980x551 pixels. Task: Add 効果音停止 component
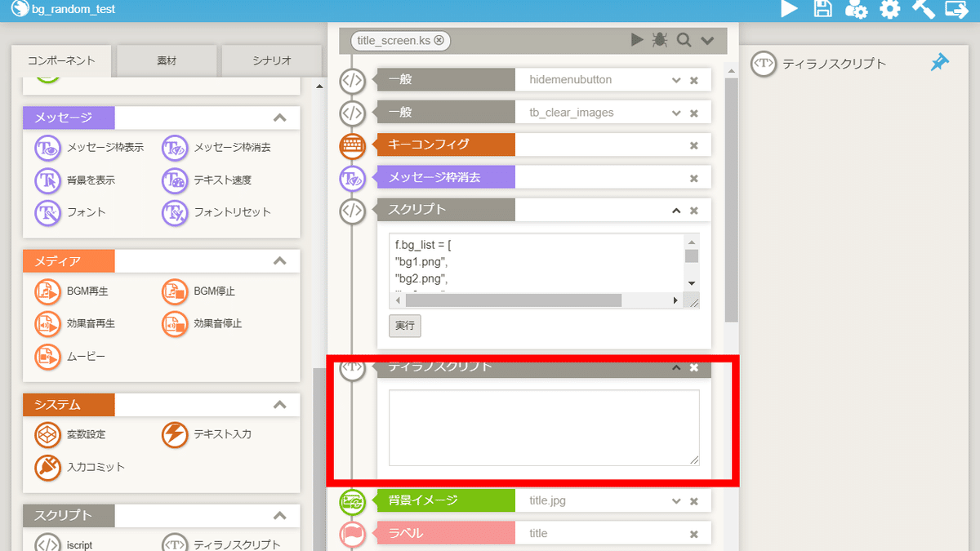pos(202,323)
